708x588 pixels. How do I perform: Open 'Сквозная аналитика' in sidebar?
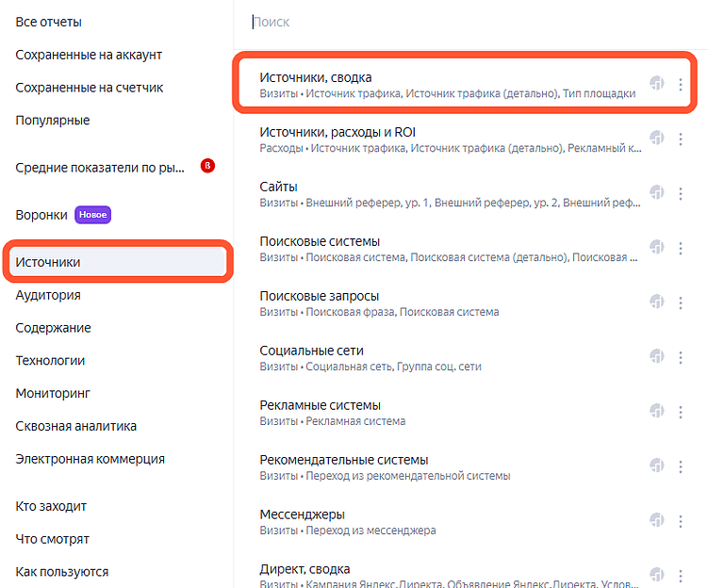point(75,426)
